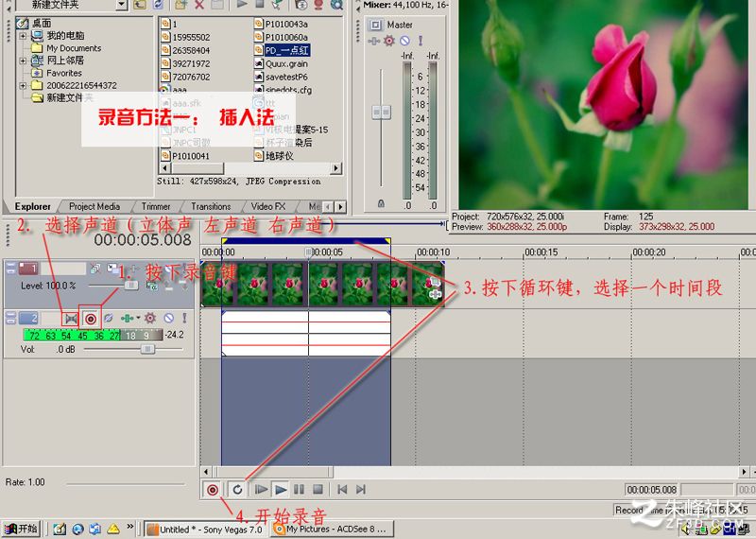Viewport: 756px width, 539px height.
Task: Toggle Auto Preview in Explorer
Action: pos(277,5)
